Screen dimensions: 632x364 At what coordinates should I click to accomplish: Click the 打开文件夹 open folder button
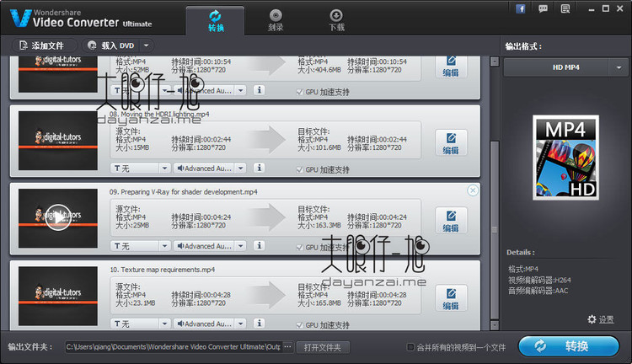tap(323, 347)
